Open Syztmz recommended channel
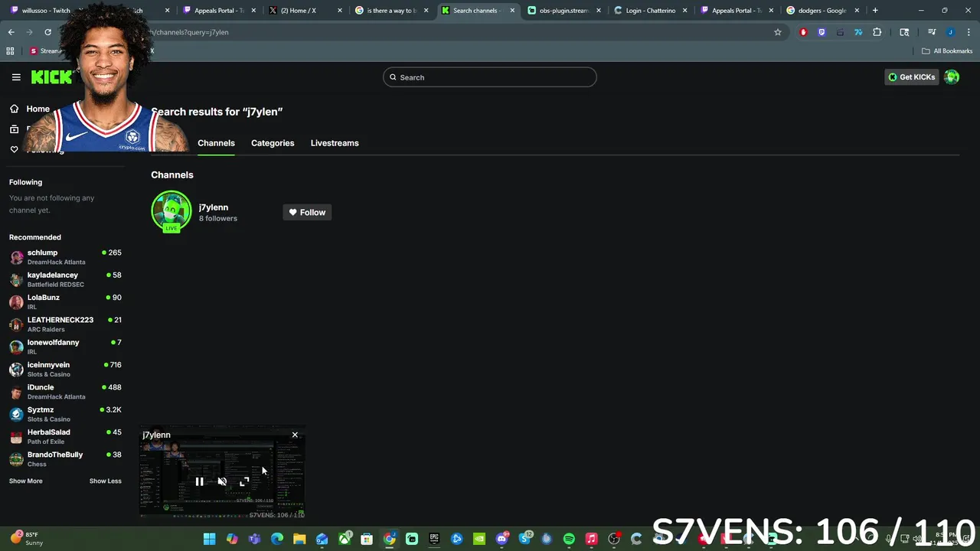This screenshot has width=980, height=551. point(65,414)
